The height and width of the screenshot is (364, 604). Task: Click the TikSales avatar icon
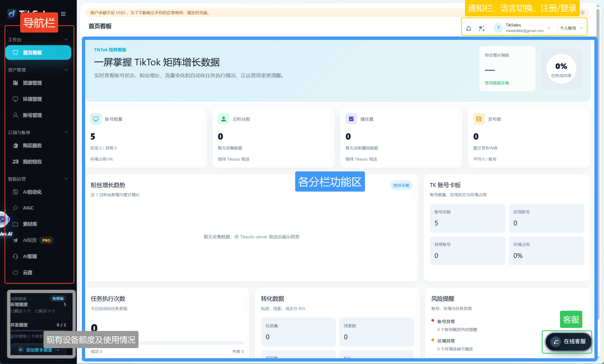click(x=498, y=28)
